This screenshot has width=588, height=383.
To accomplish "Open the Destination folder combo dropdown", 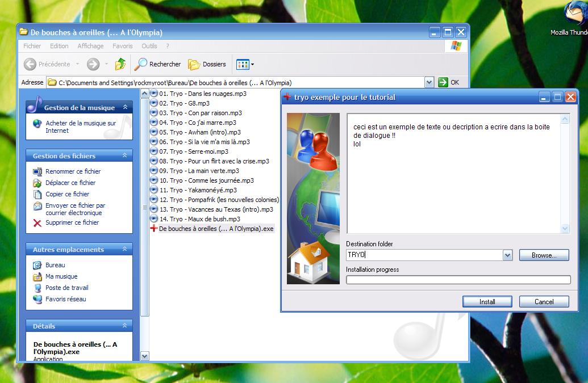I will coord(507,255).
